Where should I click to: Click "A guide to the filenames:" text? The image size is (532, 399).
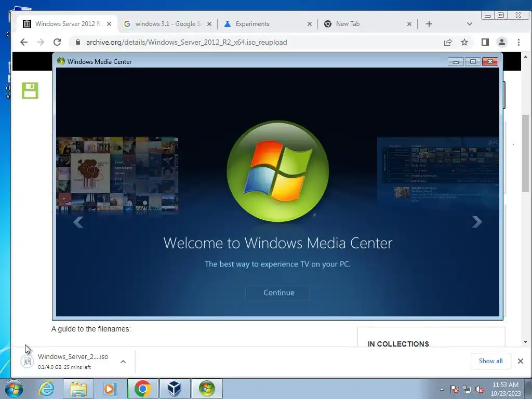(x=91, y=329)
